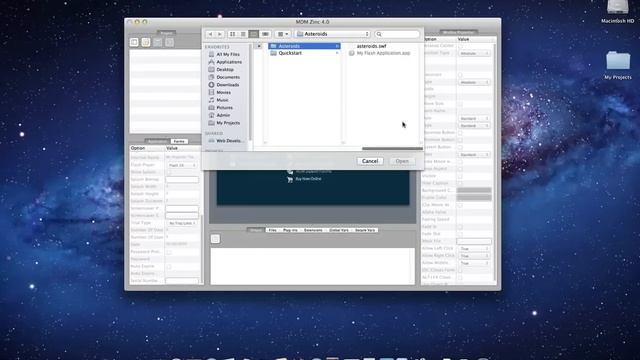Switch file dialog to list view
This screenshot has height=360, width=640.
pyautogui.click(x=243, y=34)
